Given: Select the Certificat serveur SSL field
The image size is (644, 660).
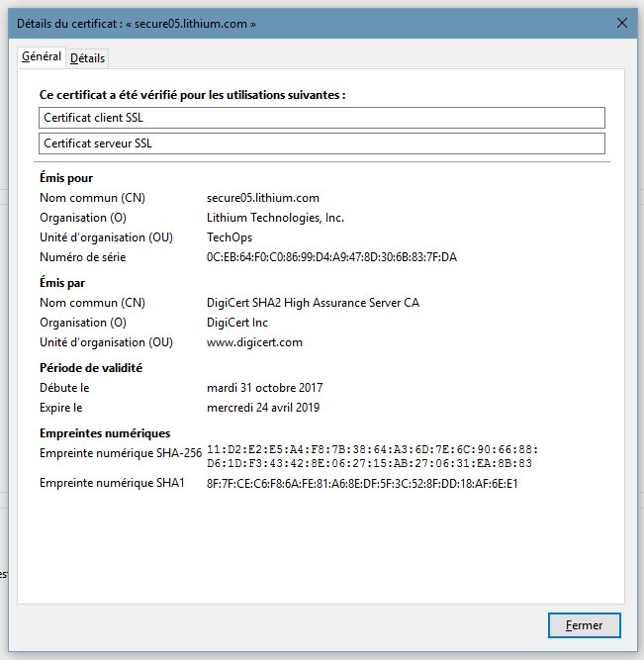Looking at the screenshot, I should [x=322, y=143].
